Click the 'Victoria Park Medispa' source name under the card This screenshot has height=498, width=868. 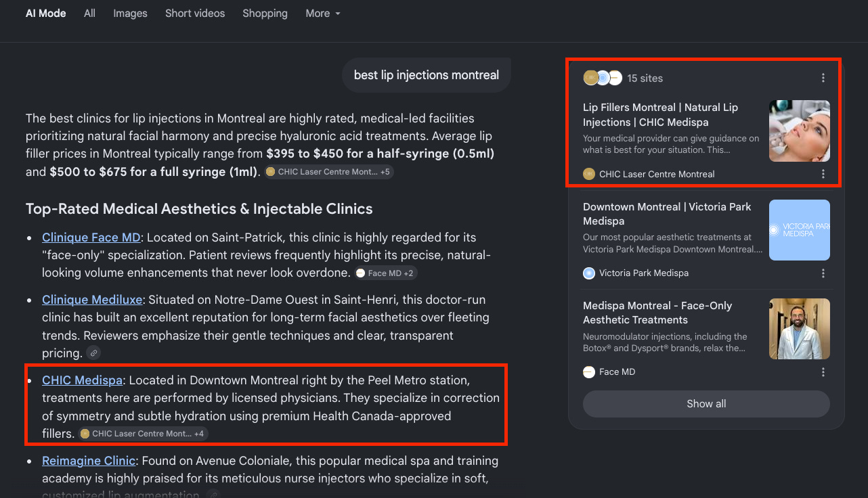(x=644, y=273)
